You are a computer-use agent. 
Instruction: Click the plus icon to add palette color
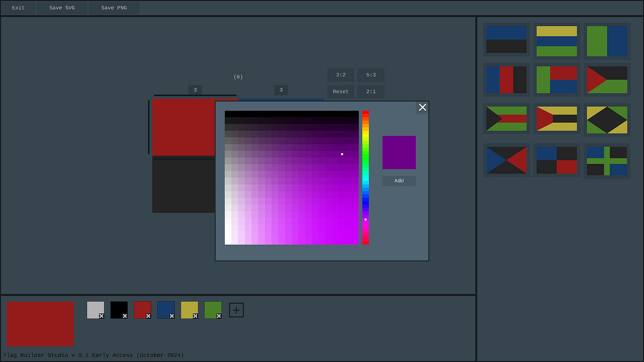pos(236,310)
